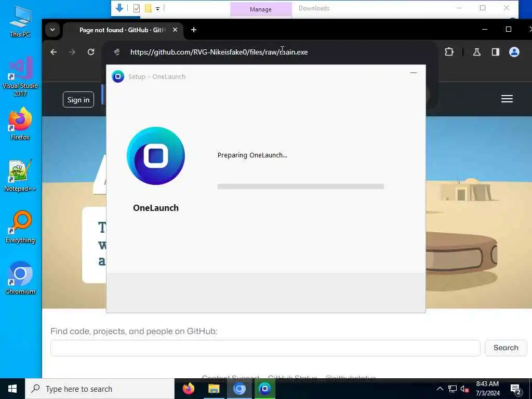
Task: Reload the GitHub page
Action: [x=91, y=52]
